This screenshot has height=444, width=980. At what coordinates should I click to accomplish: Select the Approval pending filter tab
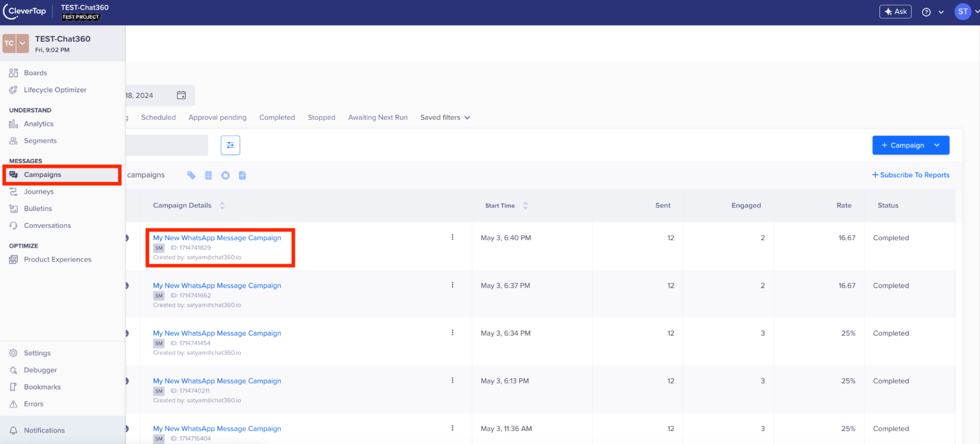pos(217,117)
